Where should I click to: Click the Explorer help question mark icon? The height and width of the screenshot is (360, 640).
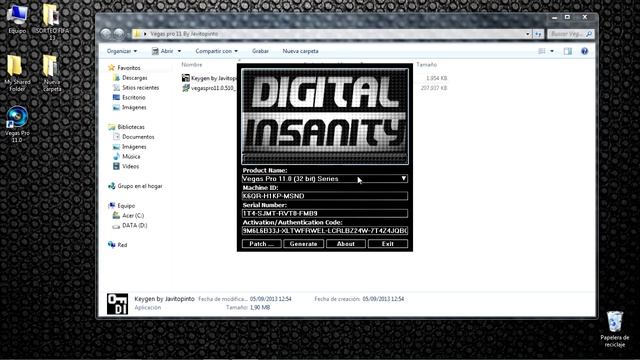pyautogui.click(x=584, y=51)
